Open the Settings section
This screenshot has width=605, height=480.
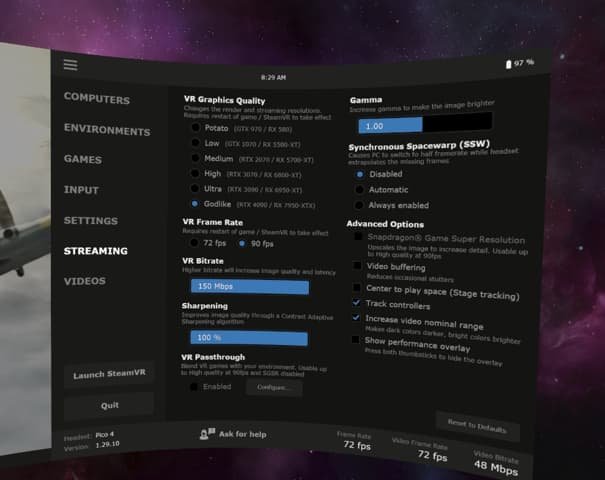click(91, 220)
